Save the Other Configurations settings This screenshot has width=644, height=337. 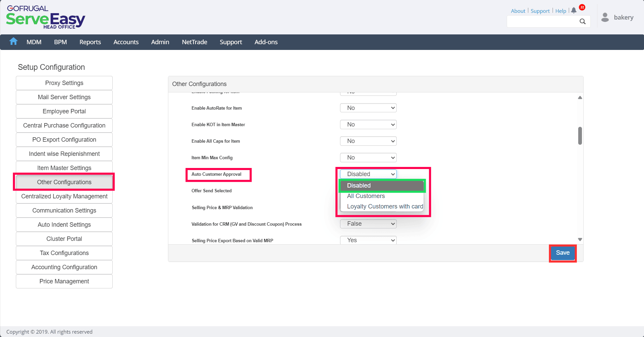563,253
